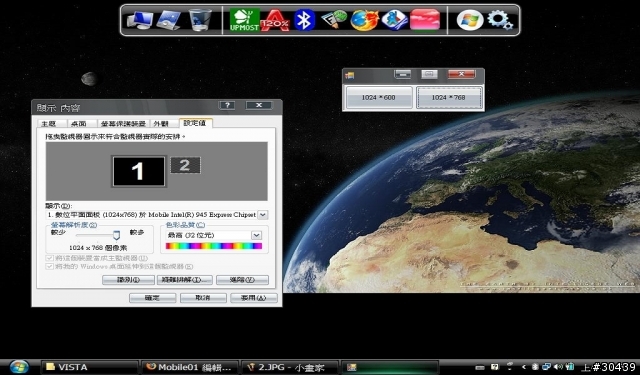Open the pencil and globe dock icon
The height and width of the screenshot is (375, 640).
click(334, 20)
